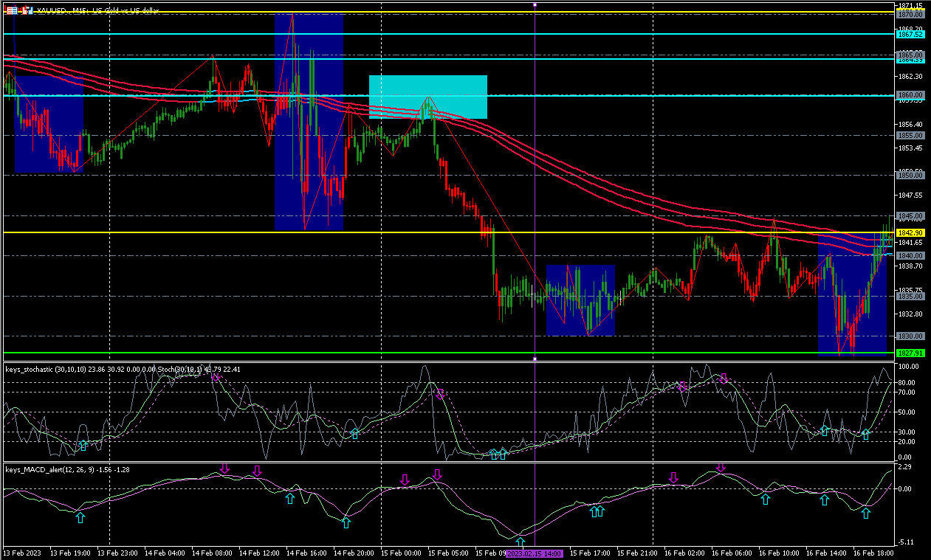Click the leftmost magenta down arrow in MACD panel

point(224,469)
